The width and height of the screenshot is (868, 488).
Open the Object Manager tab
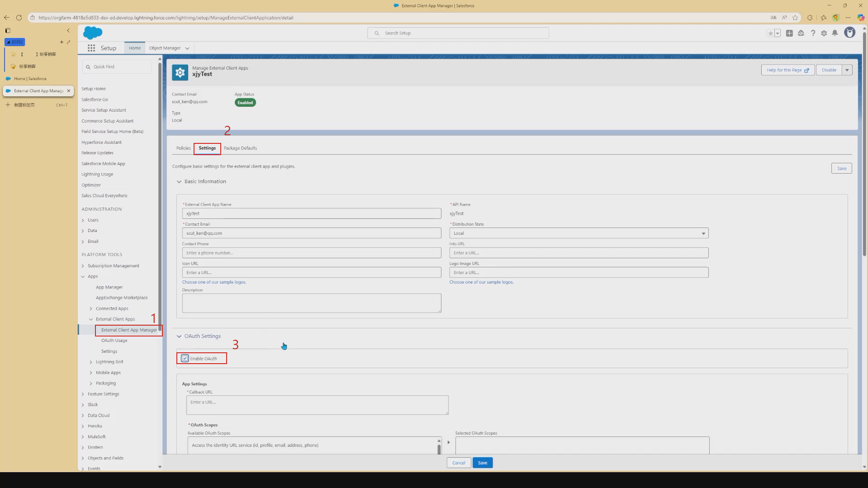click(165, 48)
